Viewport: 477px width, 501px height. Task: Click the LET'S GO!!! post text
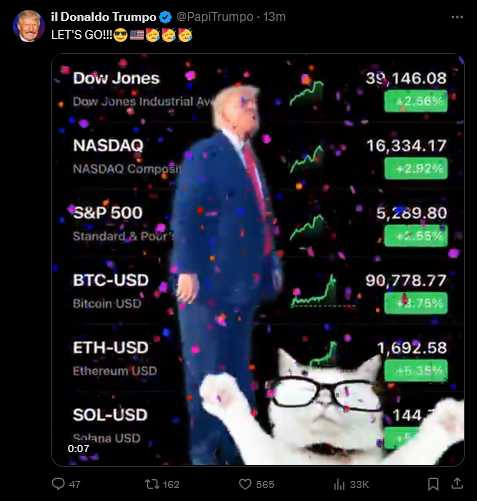point(82,35)
